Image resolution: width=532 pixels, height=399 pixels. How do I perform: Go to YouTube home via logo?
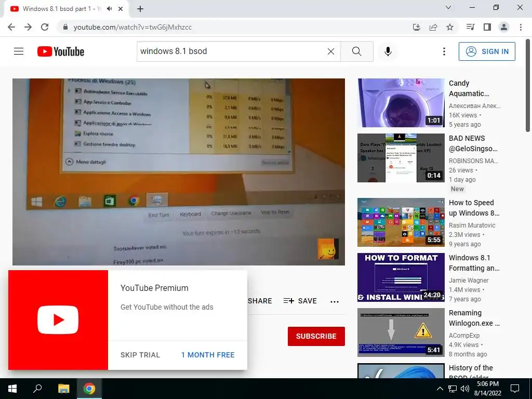tap(61, 51)
